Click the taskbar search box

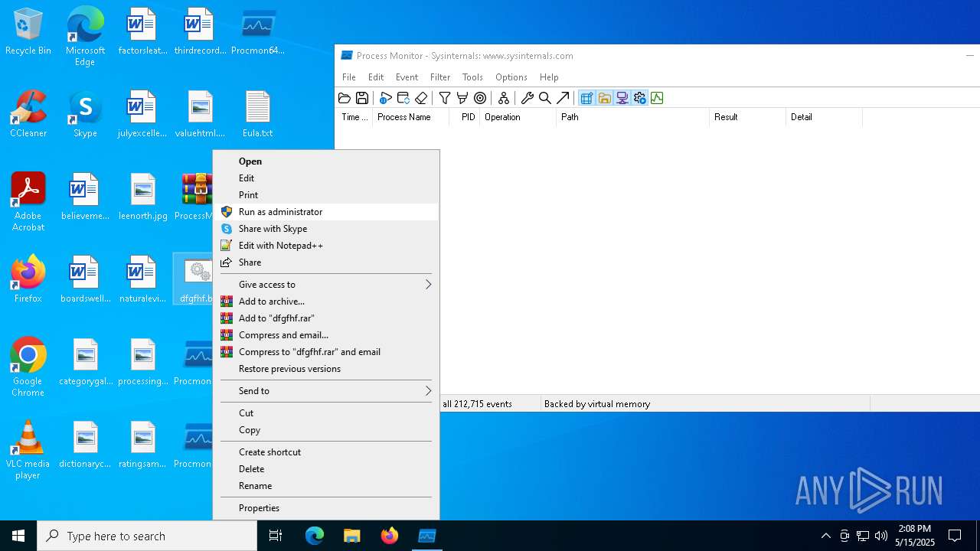pyautogui.click(x=147, y=536)
